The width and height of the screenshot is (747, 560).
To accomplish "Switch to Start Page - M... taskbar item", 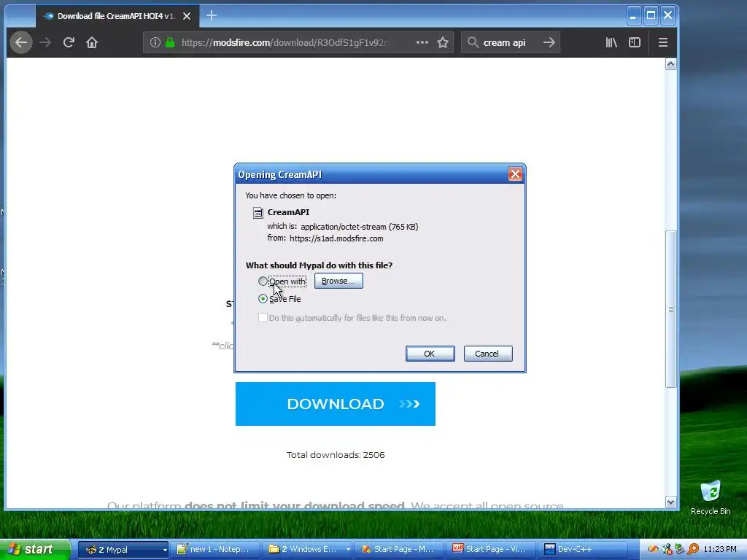I will click(400, 550).
